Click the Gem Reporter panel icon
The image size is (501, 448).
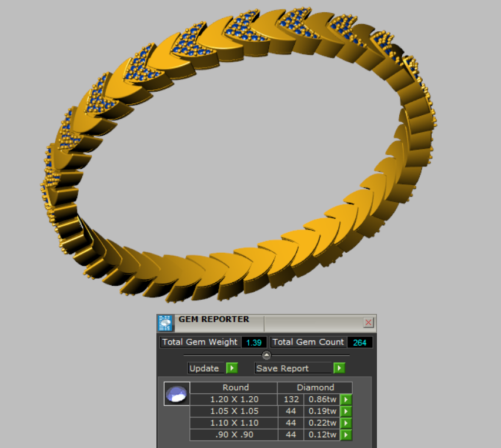tap(165, 323)
